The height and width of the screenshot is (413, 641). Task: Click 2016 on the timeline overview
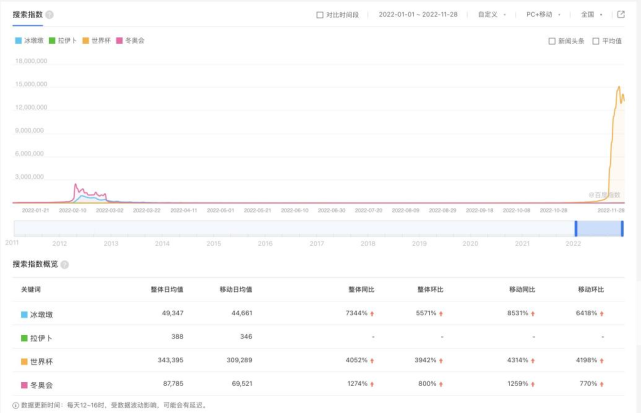pos(265,244)
